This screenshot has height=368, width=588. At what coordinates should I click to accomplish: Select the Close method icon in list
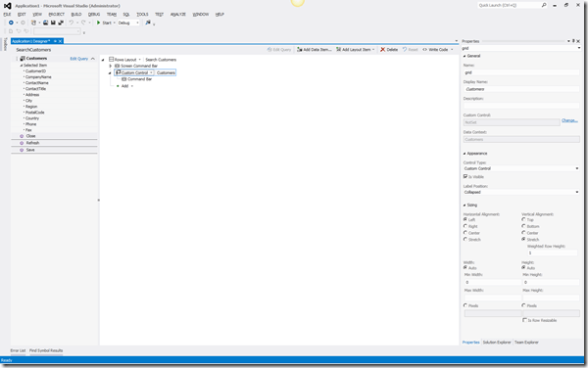click(22, 136)
